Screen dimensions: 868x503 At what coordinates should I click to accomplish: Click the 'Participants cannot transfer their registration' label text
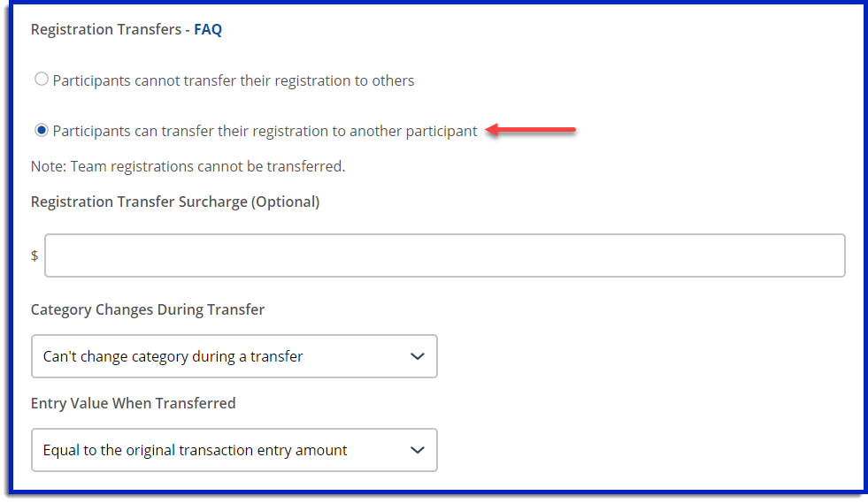tap(234, 80)
